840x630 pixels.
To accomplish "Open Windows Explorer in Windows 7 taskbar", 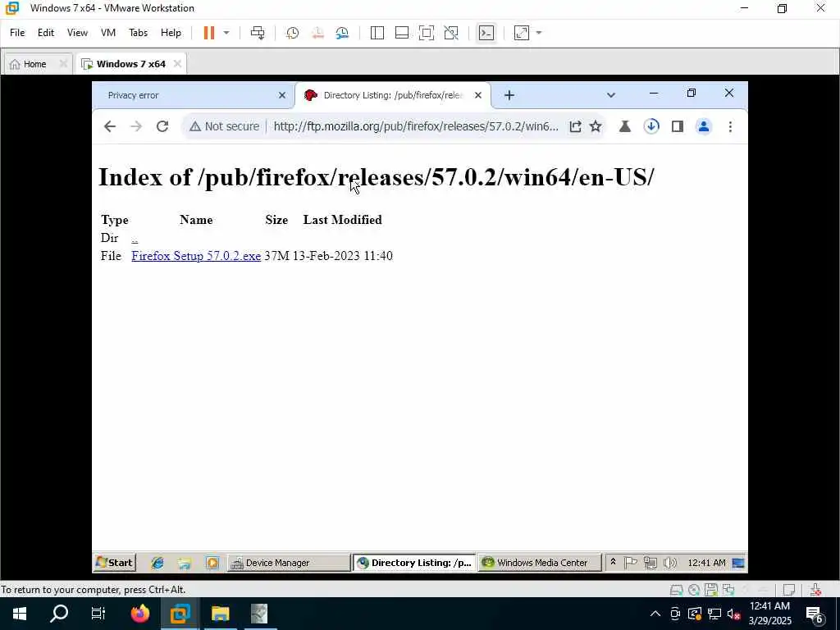I will tap(185, 563).
